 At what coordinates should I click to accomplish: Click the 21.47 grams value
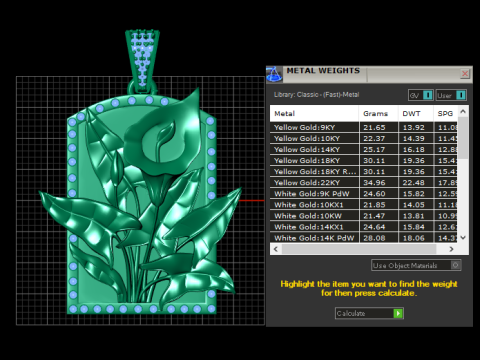point(374,216)
